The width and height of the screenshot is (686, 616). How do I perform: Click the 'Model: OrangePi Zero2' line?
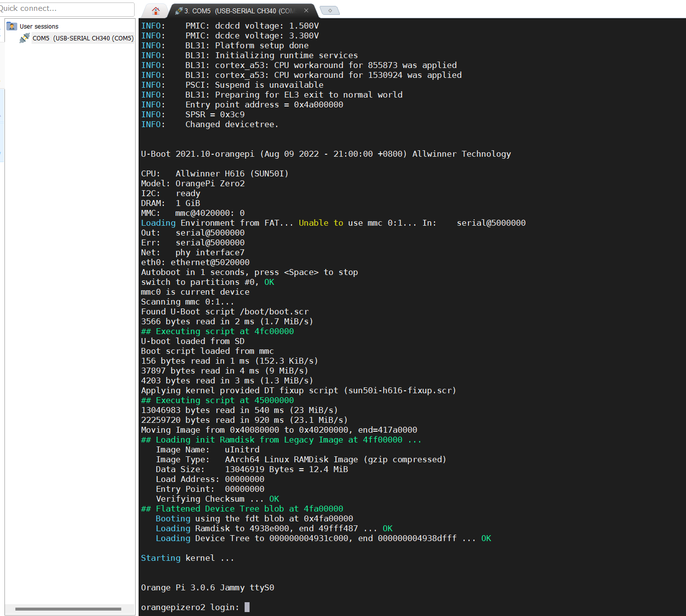[x=193, y=183]
